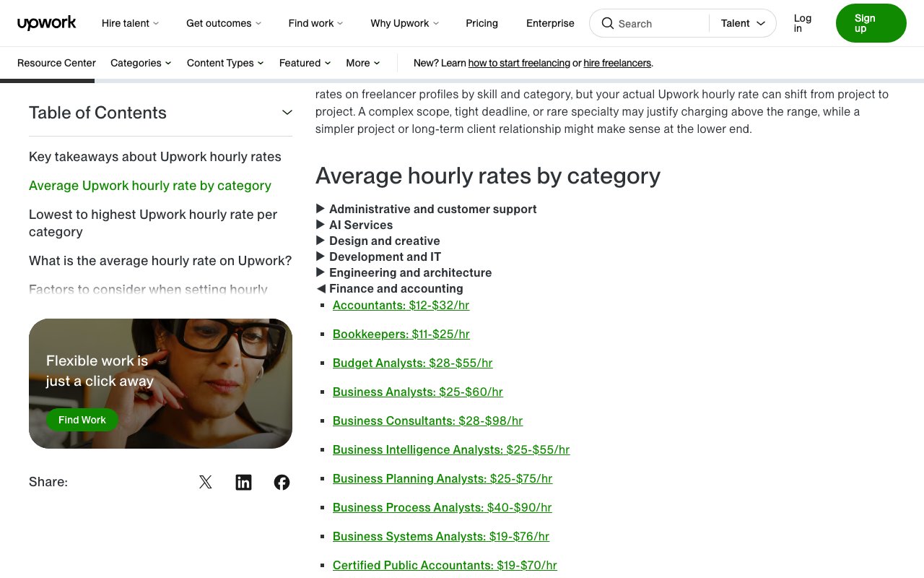Click the Upwork logo
Screen dimensions: 924x578
pos(47,23)
